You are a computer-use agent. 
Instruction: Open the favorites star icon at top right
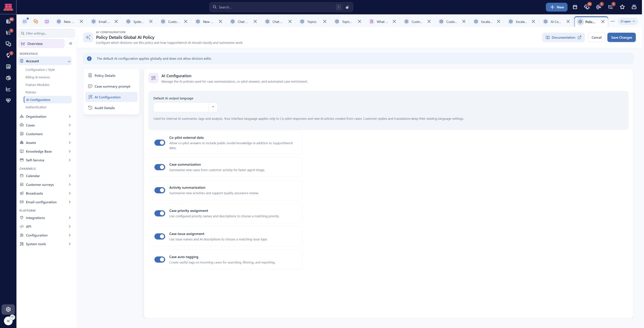click(622, 7)
